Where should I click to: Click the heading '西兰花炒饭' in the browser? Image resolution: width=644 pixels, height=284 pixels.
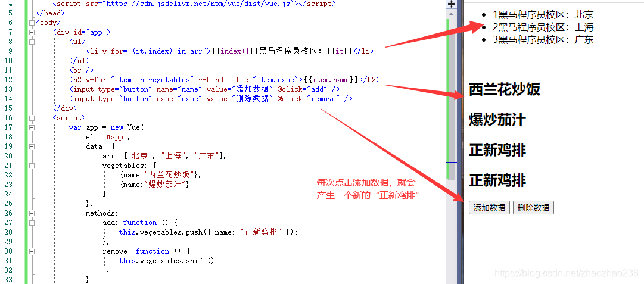coord(505,89)
